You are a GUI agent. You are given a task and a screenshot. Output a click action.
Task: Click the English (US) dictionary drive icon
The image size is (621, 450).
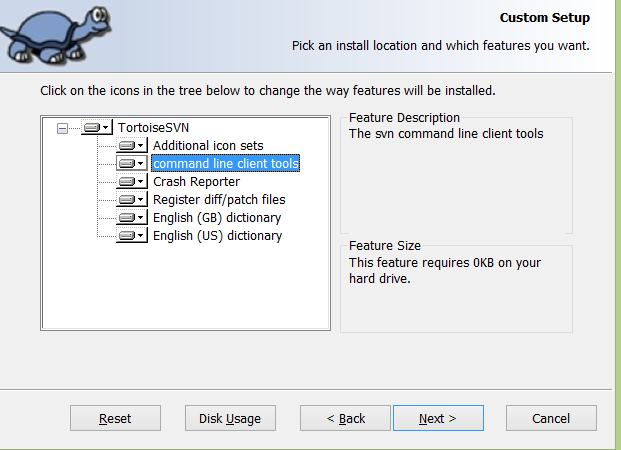point(132,236)
